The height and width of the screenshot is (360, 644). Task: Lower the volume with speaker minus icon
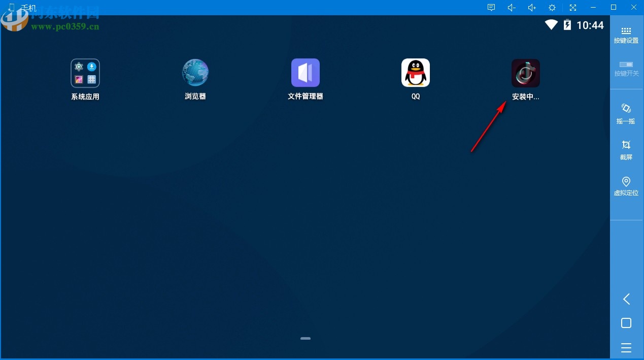coord(512,8)
